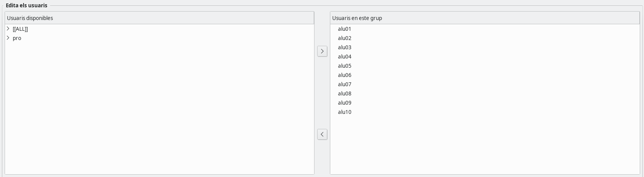Pick alu04 in the group list
Image resolution: width=644 pixels, height=177 pixels.
tap(345, 57)
